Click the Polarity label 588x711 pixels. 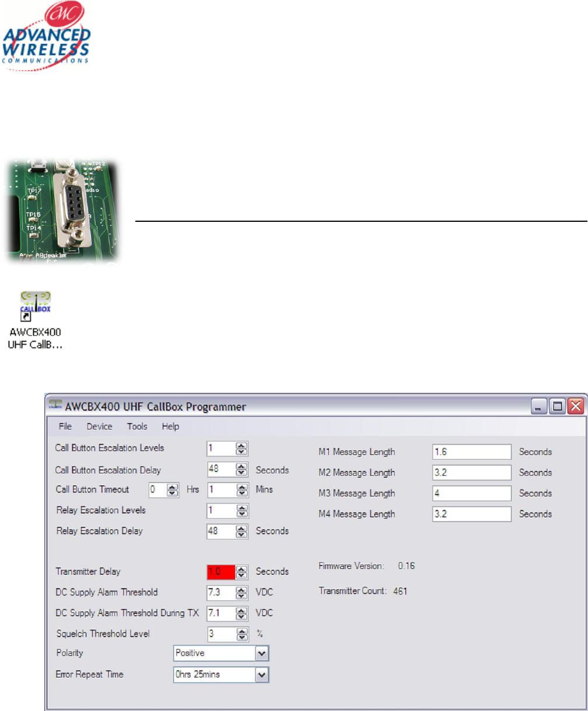[69, 654]
